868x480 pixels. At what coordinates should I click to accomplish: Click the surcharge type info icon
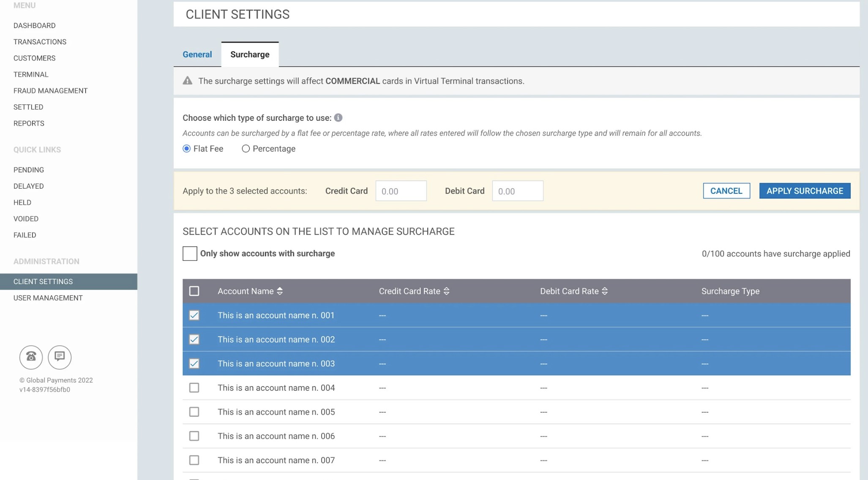point(338,118)
